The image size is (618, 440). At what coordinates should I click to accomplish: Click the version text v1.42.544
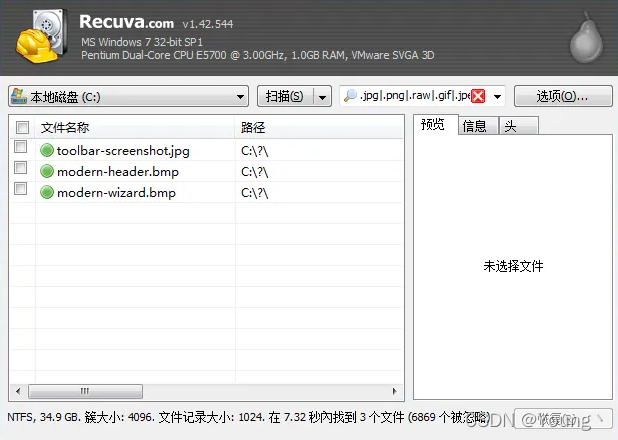point(208,24)
